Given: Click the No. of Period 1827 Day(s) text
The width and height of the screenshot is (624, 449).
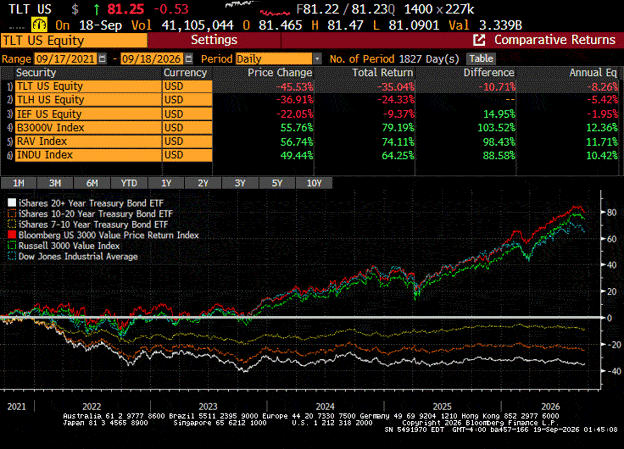Looking at the screenshot, I should [394, 59].
